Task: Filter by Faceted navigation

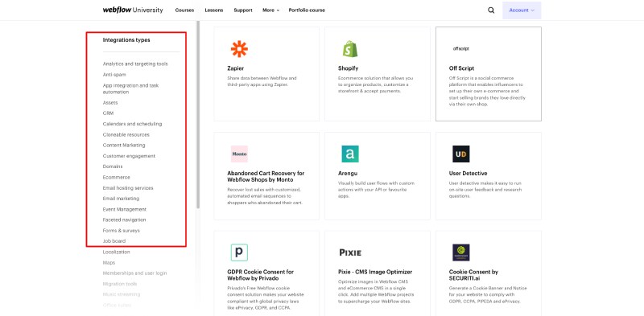Action: 125,220
